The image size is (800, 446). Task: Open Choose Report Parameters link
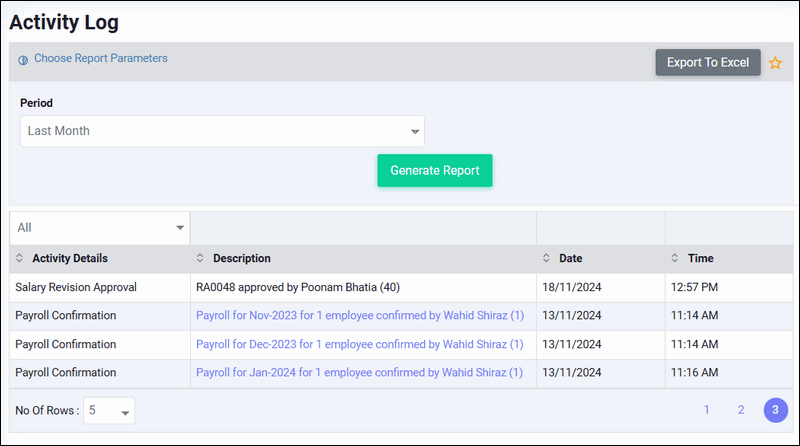[101, 58]
